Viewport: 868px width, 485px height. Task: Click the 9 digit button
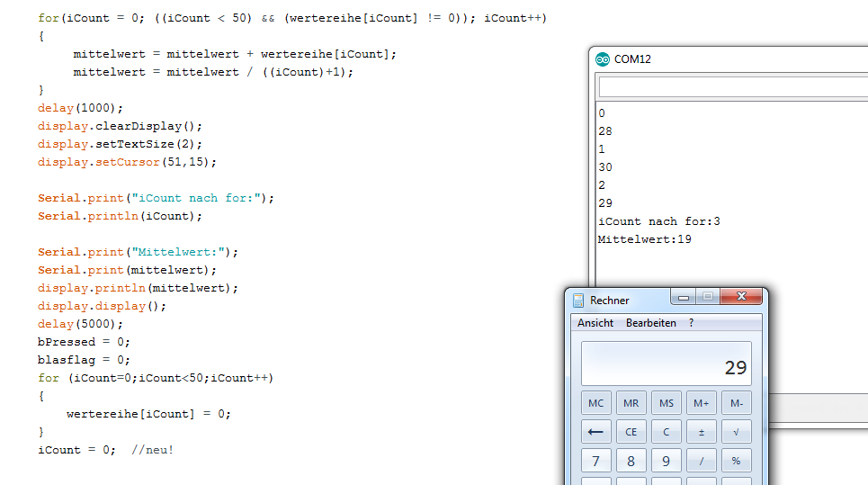667,461
